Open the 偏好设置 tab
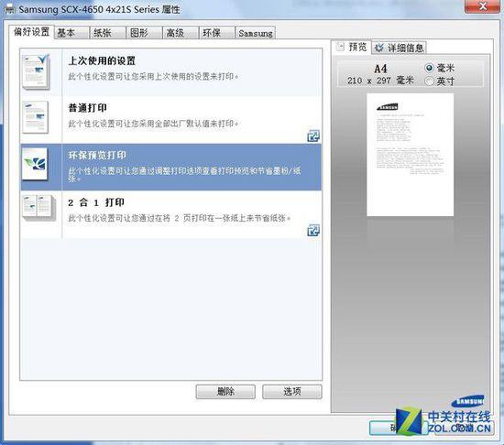The width and height of the screenshot is (504, 445). pyautogui.click(x=31, y=32)
